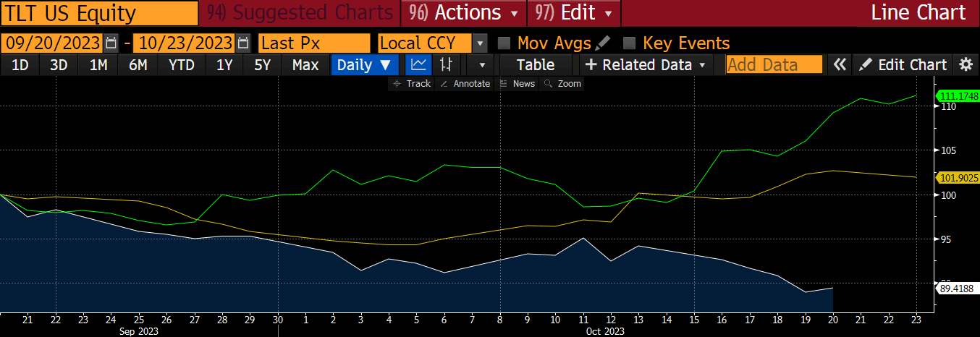The image size is (980, 337).
Task: Click the Mov Avgs pencil edit icon
Action: (x=602, y=43)
